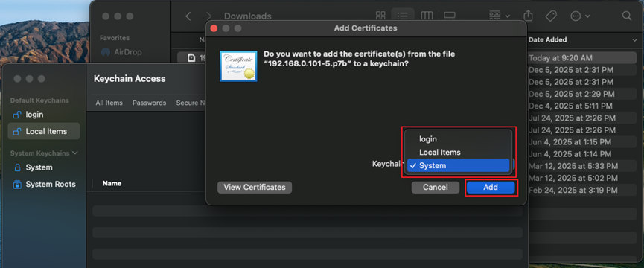644x268 pixels.
Task: Select Local Items in Keychain Access sidebar
Action: point(43,131)
